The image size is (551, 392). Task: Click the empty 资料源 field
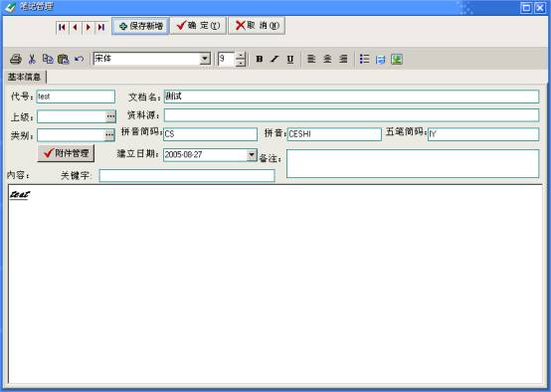pos(351,115)
